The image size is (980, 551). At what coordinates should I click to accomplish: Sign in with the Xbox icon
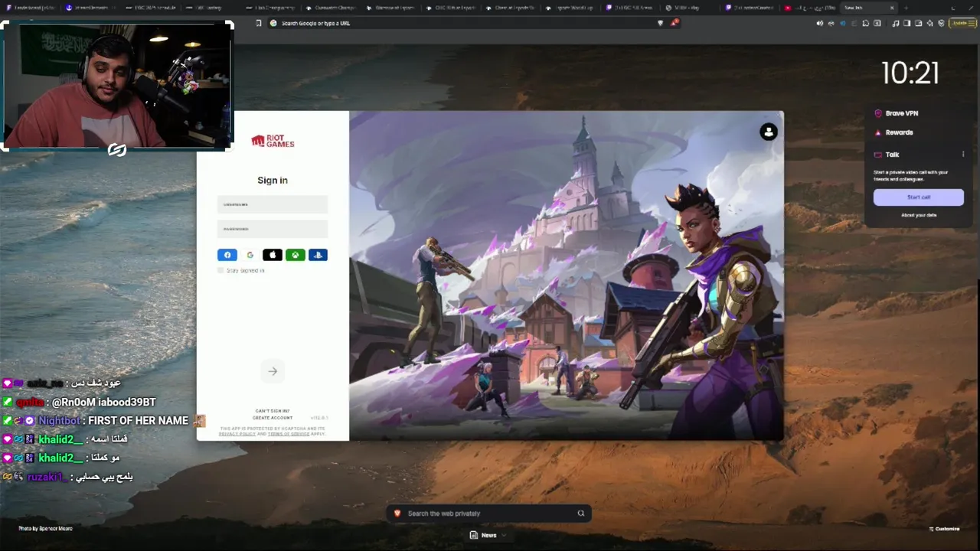coord(295,255)
